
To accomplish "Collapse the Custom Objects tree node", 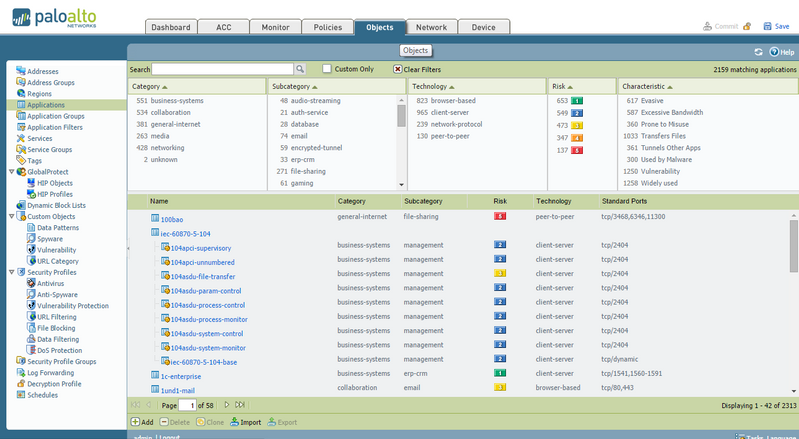I will pyautogui.click(x=11, y=216).
